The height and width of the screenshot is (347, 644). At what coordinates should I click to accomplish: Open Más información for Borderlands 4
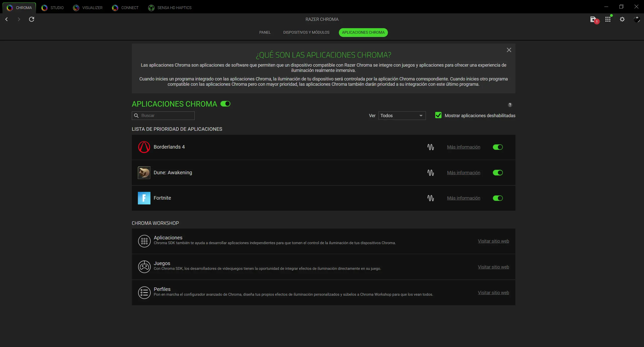pos(463,147)
